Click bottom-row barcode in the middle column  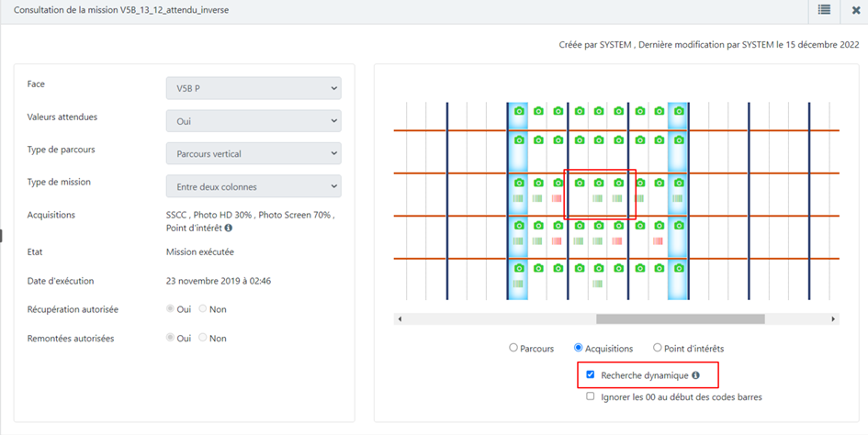coord(598,284)
